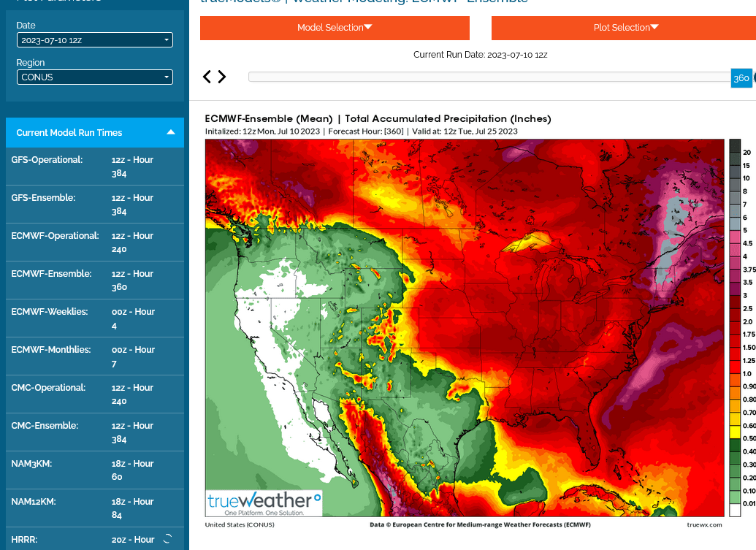
Task: Click the HRRR loading spinner icon
Action: pos(167,539)
